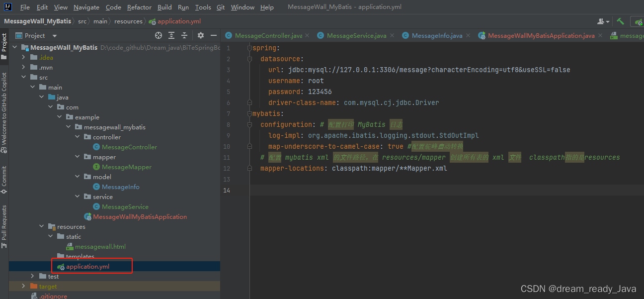This screenshot has height=299, width=644.
Task: Click the application.yml breadcrumb
Action: [x=179, y=21]
